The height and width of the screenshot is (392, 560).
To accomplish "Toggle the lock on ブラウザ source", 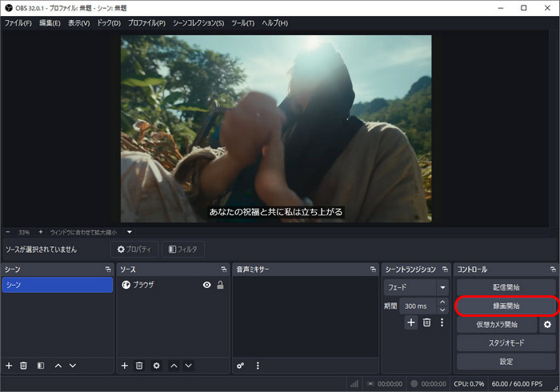I will pos(220,285).
